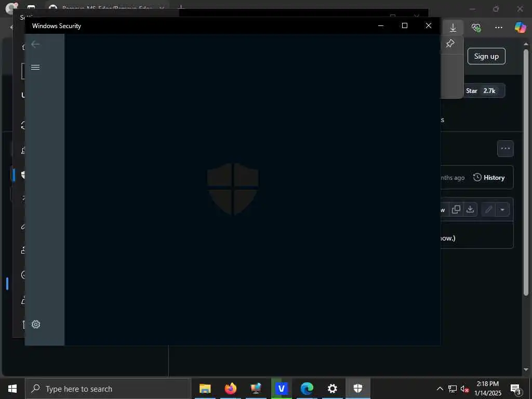Click the scrollbar down arrow in Edge

click(x=526, y=369)
